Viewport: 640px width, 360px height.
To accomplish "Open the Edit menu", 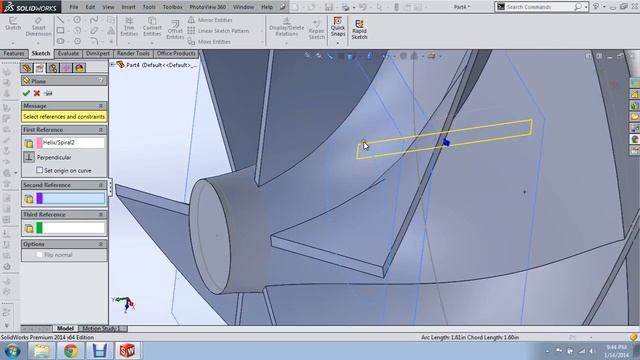I will pyautogui.click(x=90, y=7).
